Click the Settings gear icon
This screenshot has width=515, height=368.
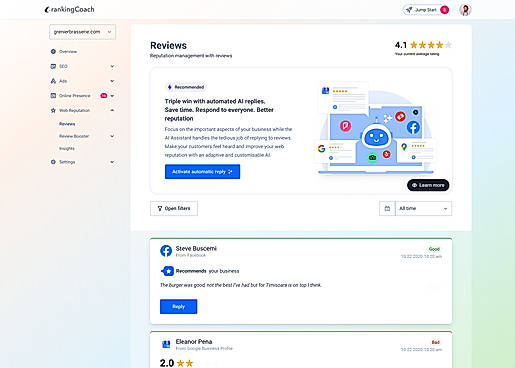pos(53,162)
